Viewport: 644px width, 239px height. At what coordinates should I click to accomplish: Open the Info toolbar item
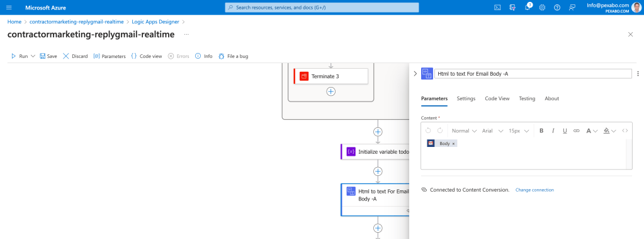tap(204, 56)
